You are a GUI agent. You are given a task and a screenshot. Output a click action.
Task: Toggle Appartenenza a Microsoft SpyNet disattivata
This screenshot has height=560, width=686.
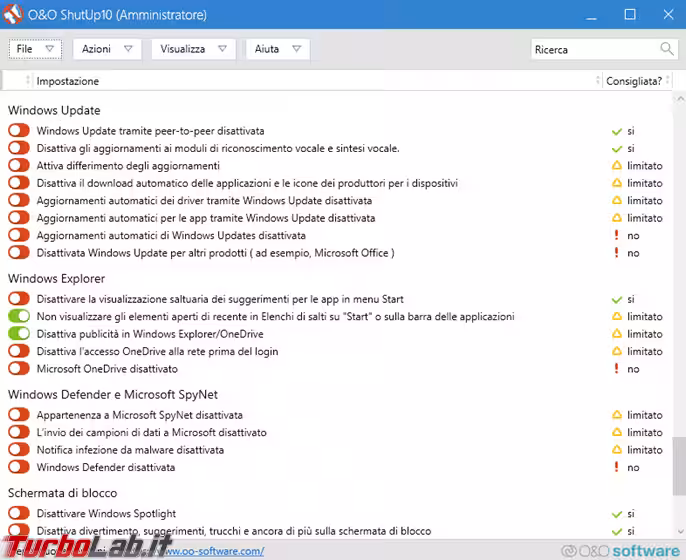(19, 414)
